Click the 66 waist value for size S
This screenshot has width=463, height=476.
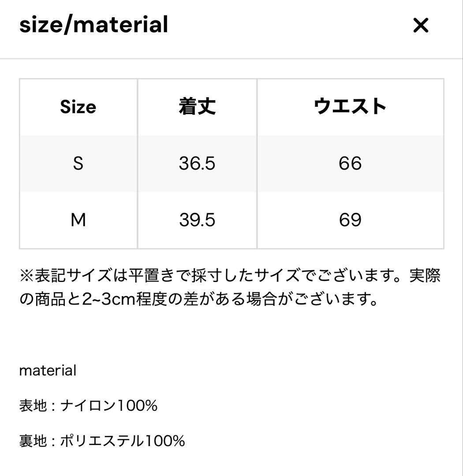[x=351, y=163]
